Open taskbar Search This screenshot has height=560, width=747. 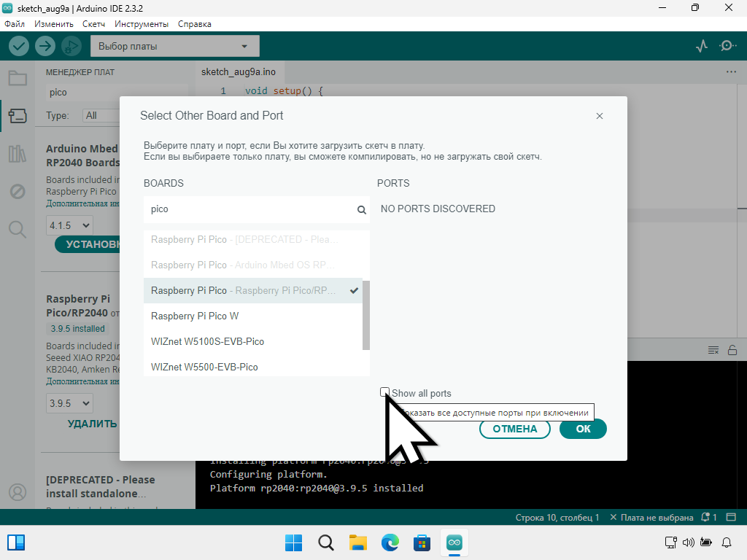(326, 542)
